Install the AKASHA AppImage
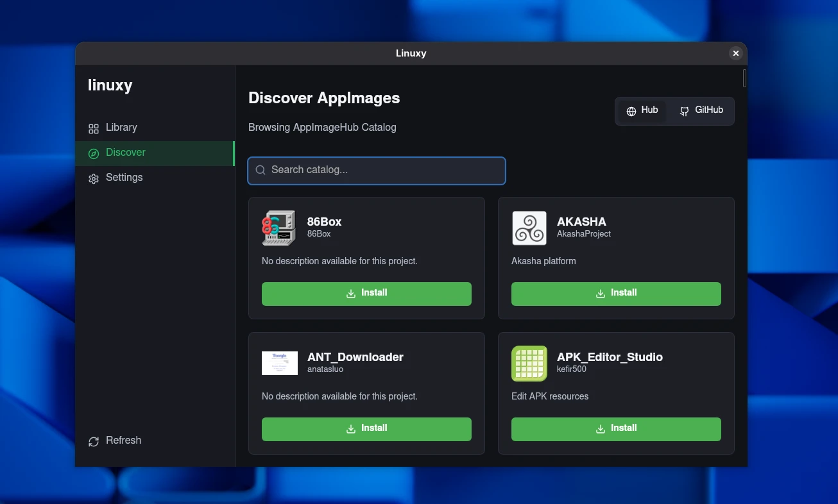The width and height of the screenshot is (838, 504). click(616, 294)
